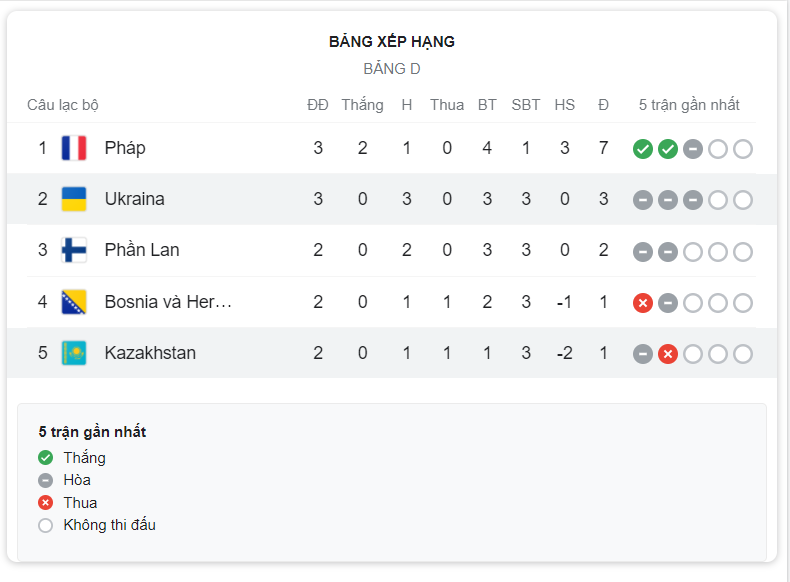Click France's gray draw icon

tap(693, 149)
